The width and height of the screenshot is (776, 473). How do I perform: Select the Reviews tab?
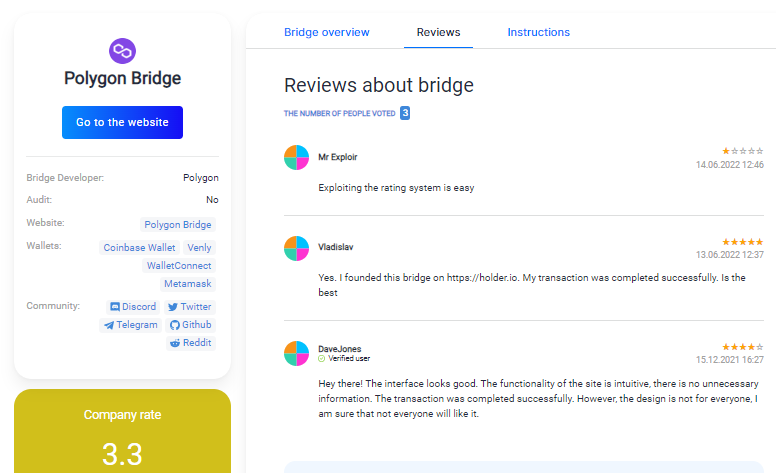438,32
